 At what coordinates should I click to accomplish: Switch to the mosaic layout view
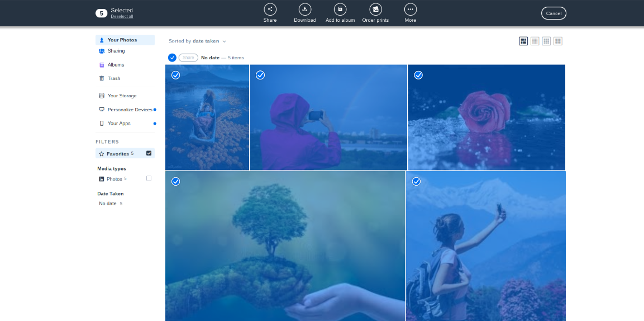pyautogui.click(x=523, y=41)
